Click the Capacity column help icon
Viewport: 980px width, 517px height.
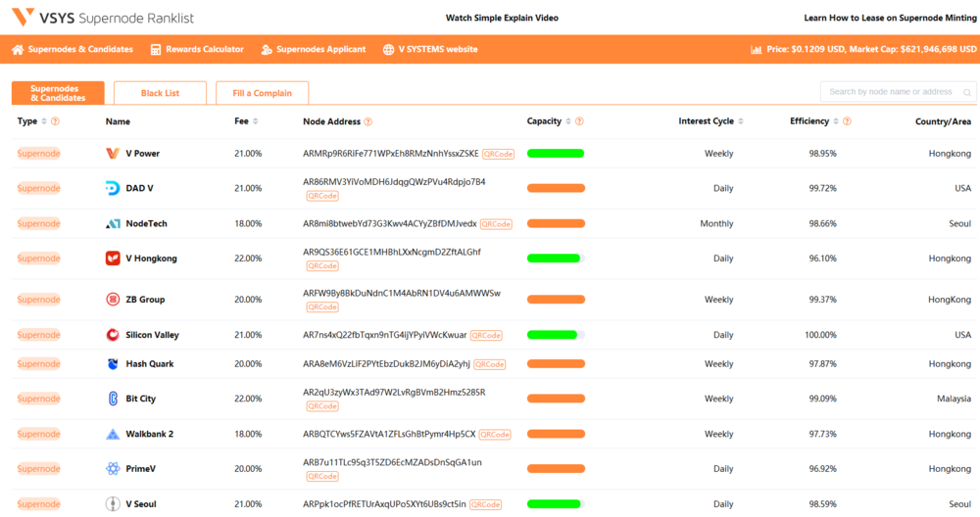pyautogui.click(x=579, y=121)
